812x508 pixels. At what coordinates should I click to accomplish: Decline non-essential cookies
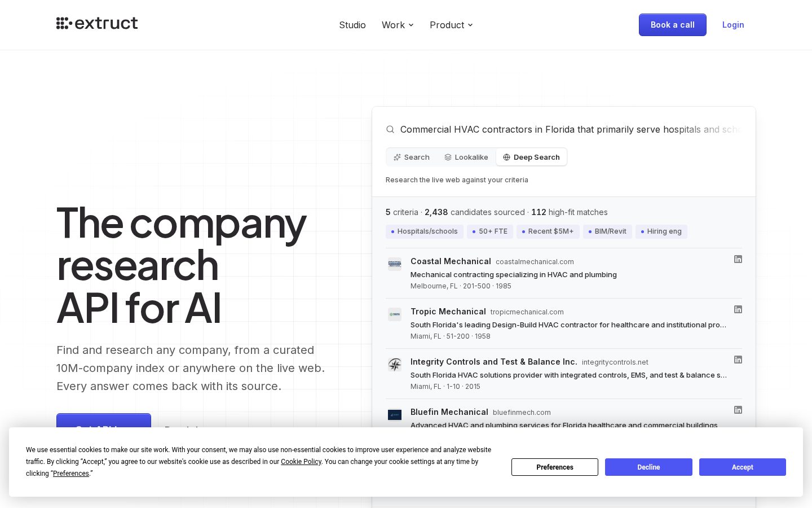point(648,467)
